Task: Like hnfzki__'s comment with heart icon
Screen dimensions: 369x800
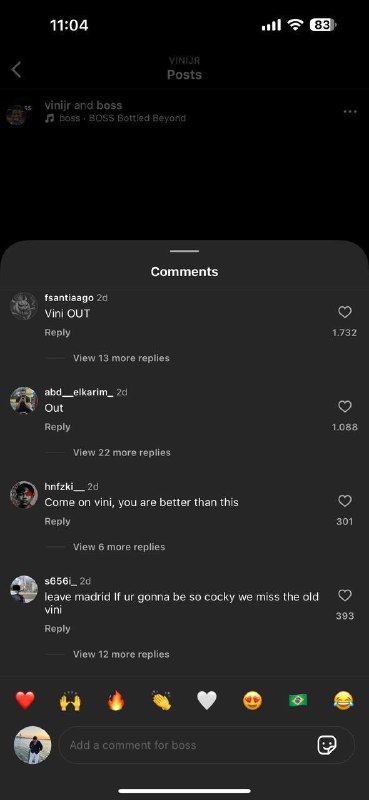Action: (345, 501)
